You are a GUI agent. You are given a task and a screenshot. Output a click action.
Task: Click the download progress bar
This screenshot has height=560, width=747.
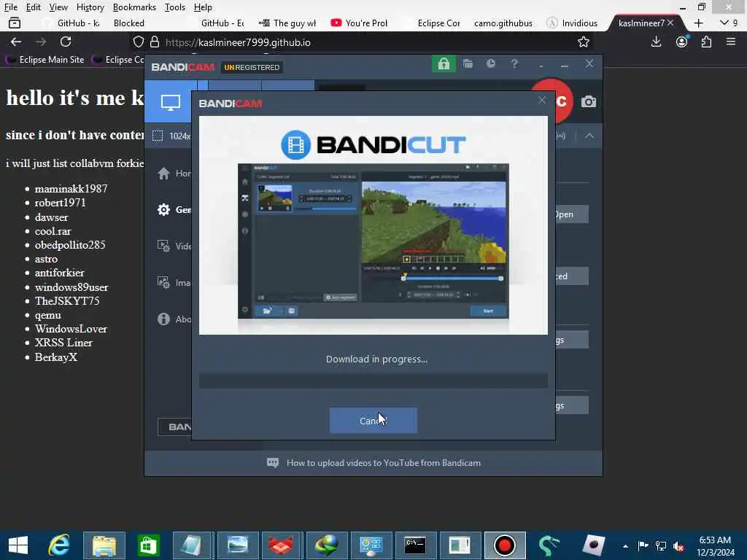(373, 381)
